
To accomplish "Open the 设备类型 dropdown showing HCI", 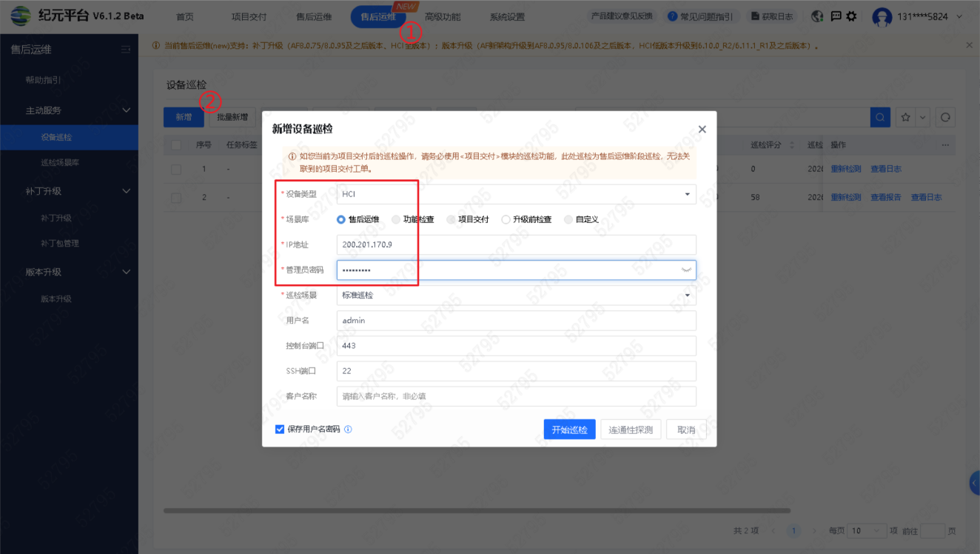I will [516, 194].
